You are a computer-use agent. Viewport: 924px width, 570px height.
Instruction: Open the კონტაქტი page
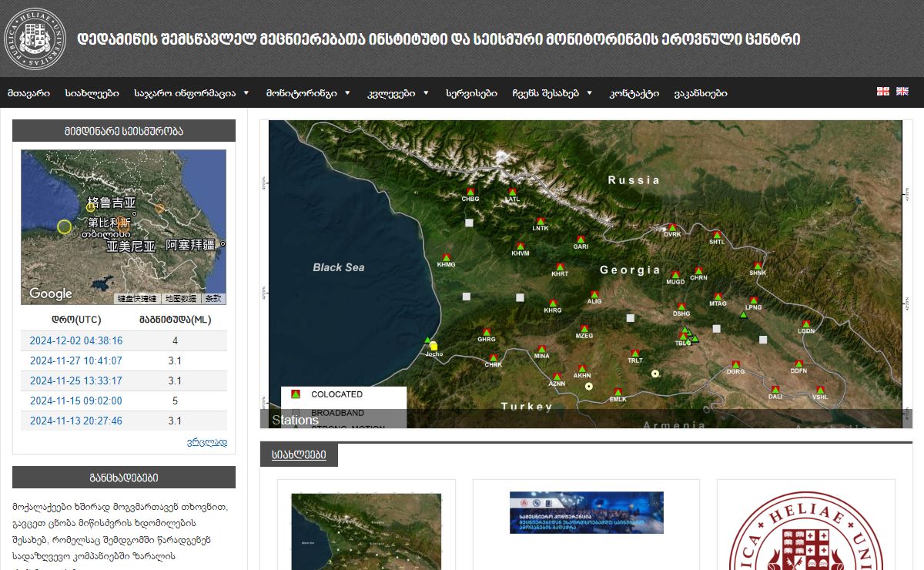[x=634, y=93]
